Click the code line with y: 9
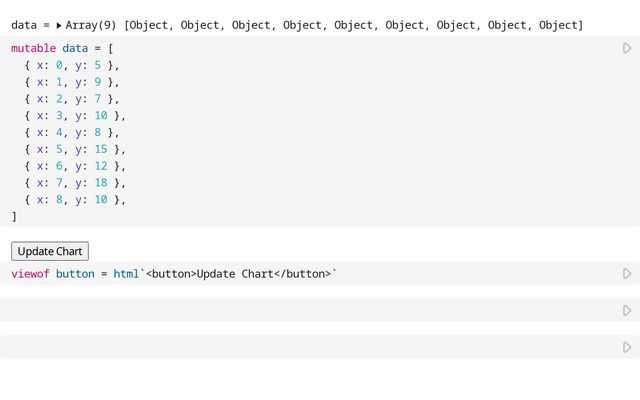Image resolution: width=640 pixels, height=400 pixels. 70,82
